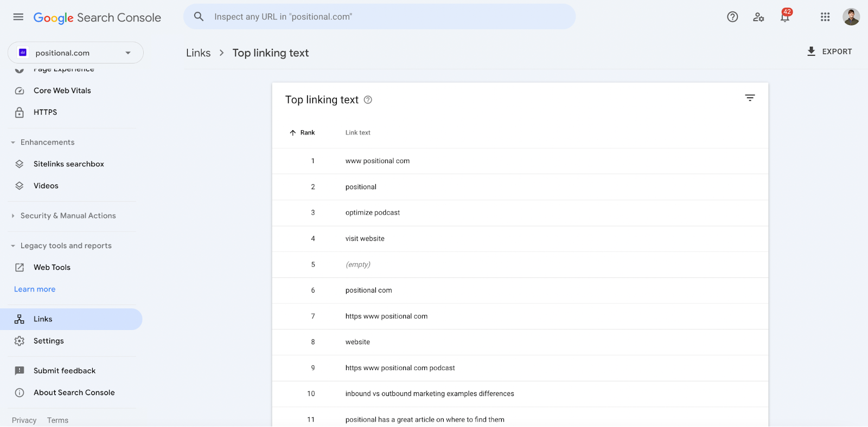
Task: Click the EXPORT download button
Action: pos(829,51)
